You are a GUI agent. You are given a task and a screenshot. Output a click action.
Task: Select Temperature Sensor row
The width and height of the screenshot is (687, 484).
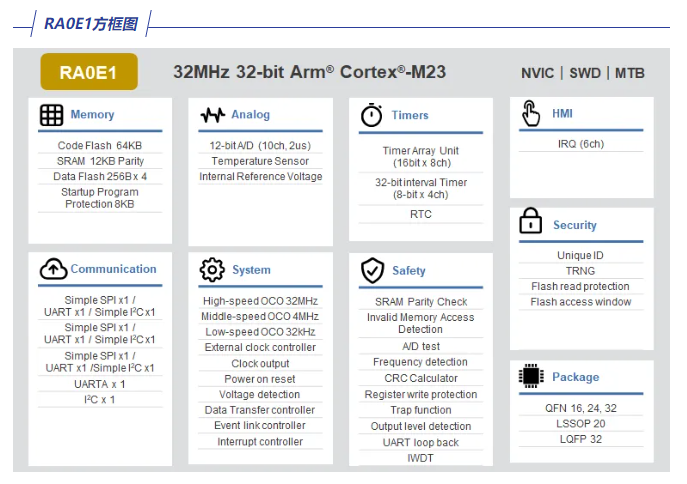point(260,161)
